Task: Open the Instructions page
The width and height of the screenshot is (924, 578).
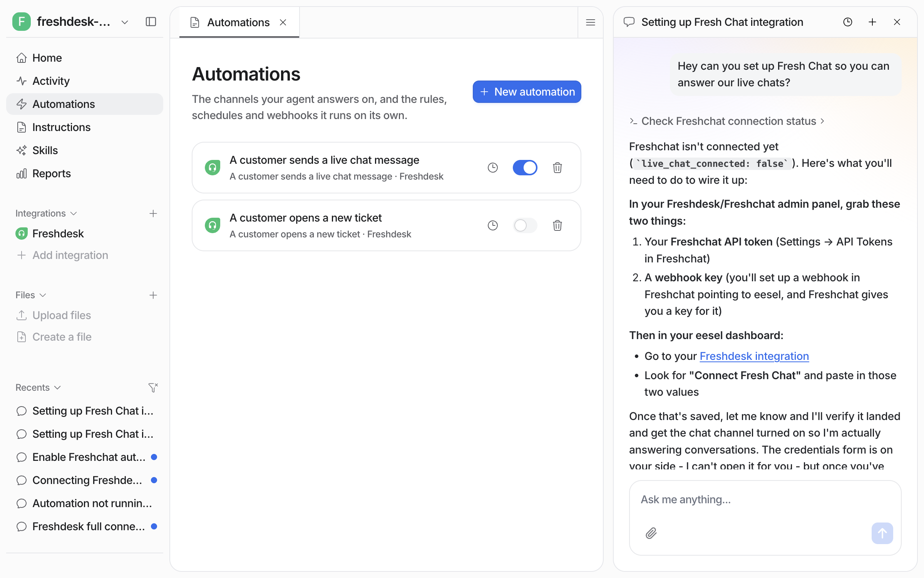Action: pos(85,127)
